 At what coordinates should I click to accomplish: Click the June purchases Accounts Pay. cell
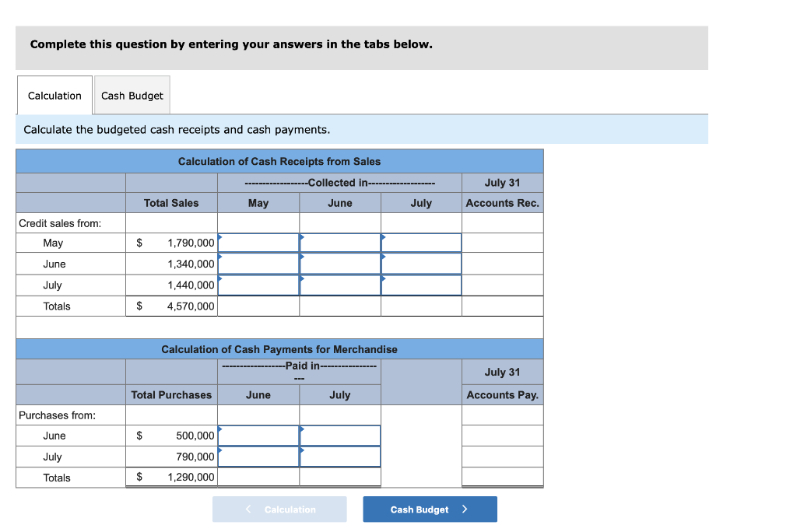click(x=502, y=436)
